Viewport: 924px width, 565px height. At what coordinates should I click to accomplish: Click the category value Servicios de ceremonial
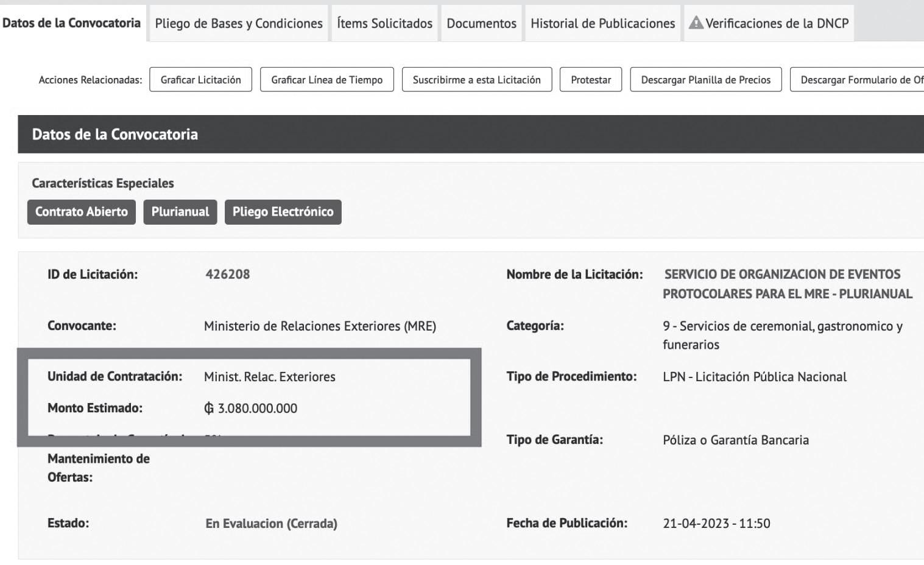pos(783,335)
